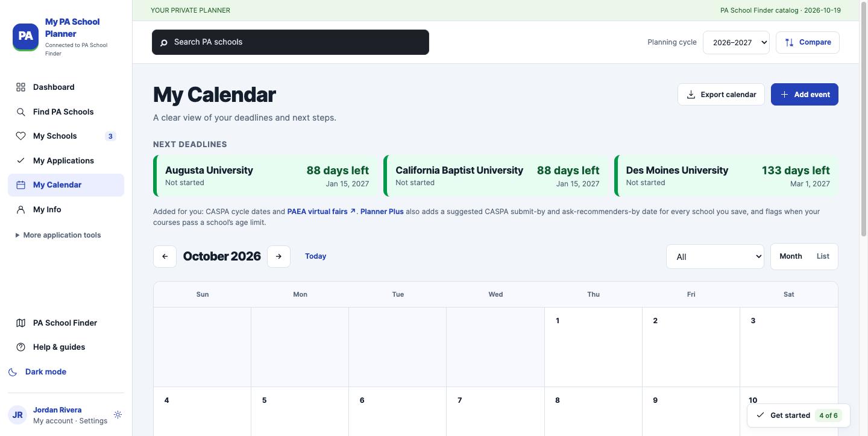
Task: Open My Applications section
Action: pyautogui.click(x=66, y=160)
